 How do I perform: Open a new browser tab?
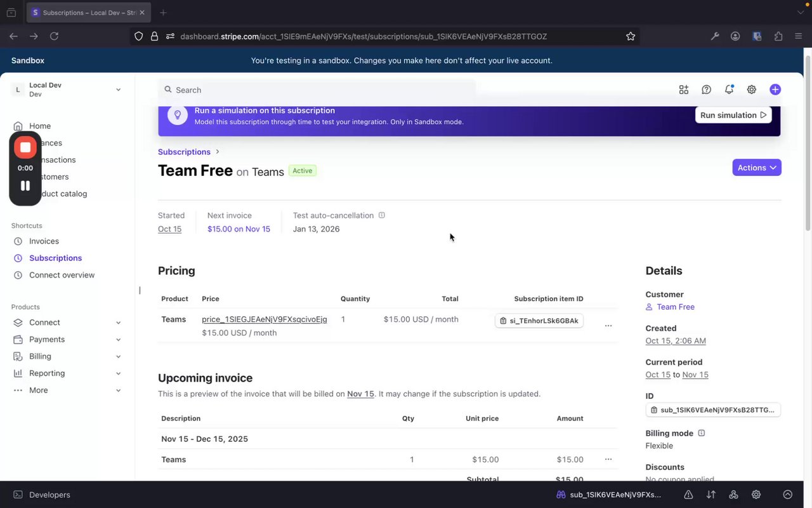point(163,13)
